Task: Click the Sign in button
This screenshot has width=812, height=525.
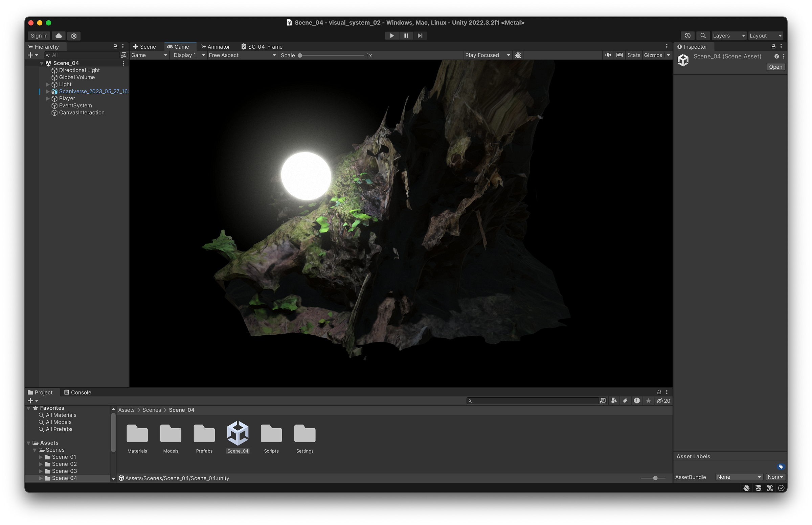Action: [x=39, y=36]
